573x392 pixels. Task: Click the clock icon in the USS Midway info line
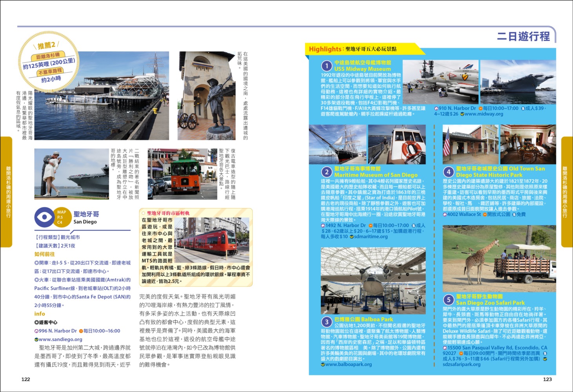point(480,109)
